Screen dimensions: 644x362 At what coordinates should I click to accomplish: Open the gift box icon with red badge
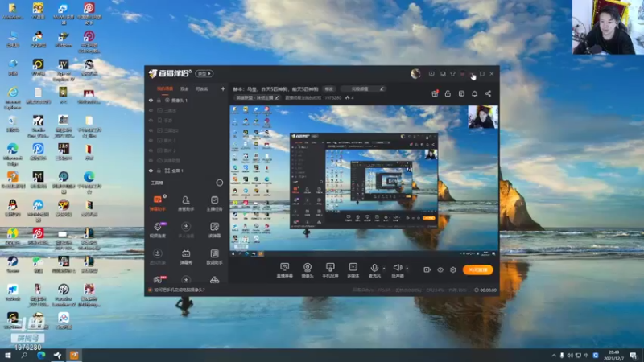(435, 93)
